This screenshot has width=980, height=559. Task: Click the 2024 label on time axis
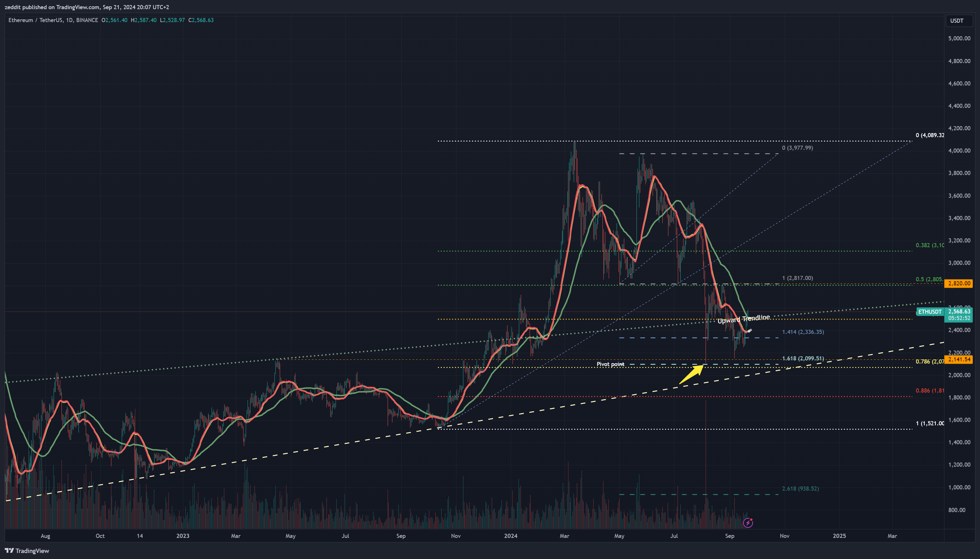(511, 536)
